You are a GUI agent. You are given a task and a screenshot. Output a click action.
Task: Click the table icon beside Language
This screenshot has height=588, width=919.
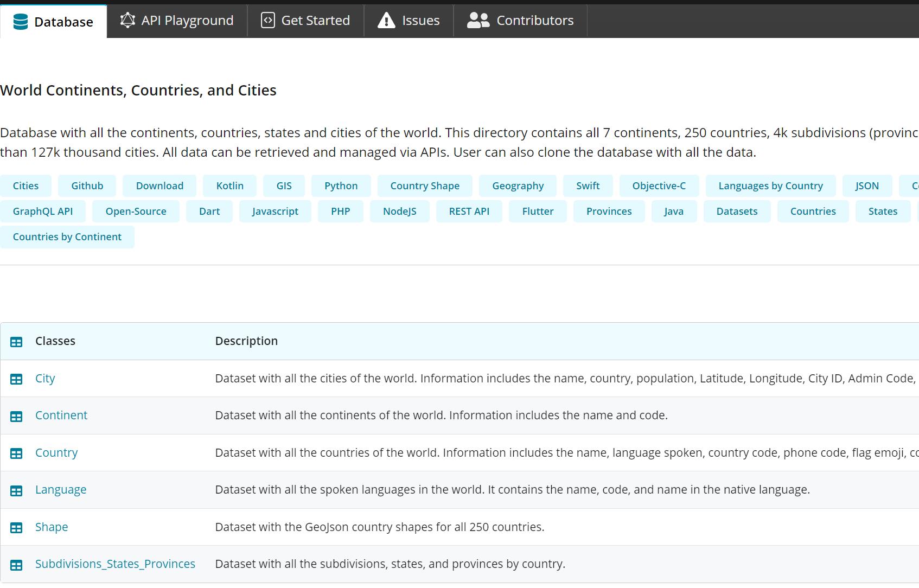(x=16, y=490)
